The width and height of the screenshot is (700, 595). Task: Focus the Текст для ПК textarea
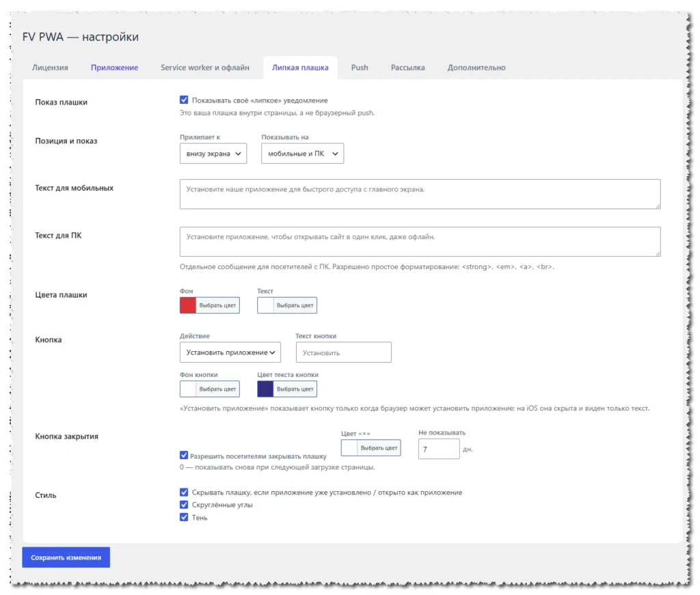pyautogui.click(x=420, y=242)
